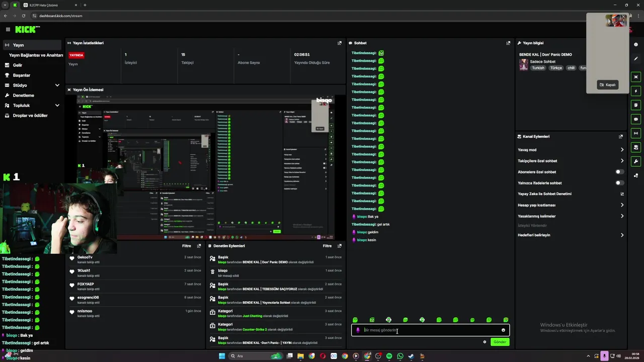The width and height of the screenshot is (644, 362).
Task: Click the KICK logo in the header
Action: click(x=27, y=30)
